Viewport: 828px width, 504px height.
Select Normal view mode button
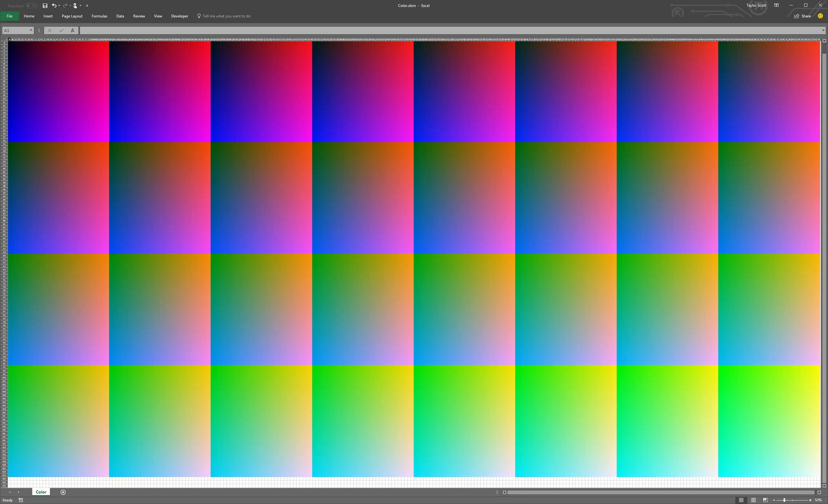click(x=741, y=500)
